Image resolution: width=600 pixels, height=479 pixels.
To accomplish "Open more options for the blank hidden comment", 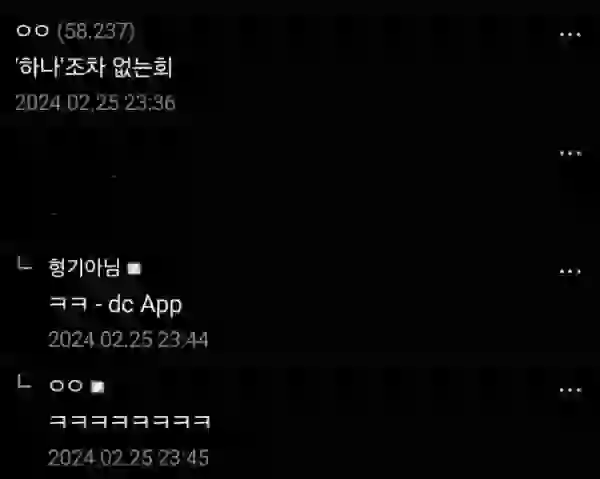I will (x=570, y=153).
